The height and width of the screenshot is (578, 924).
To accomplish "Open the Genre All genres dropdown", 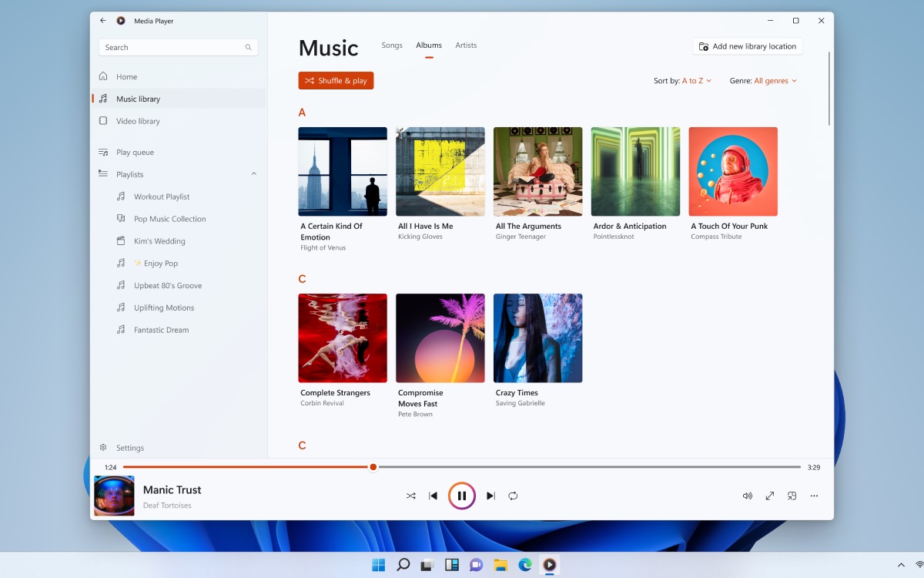I will coord(775,81).
